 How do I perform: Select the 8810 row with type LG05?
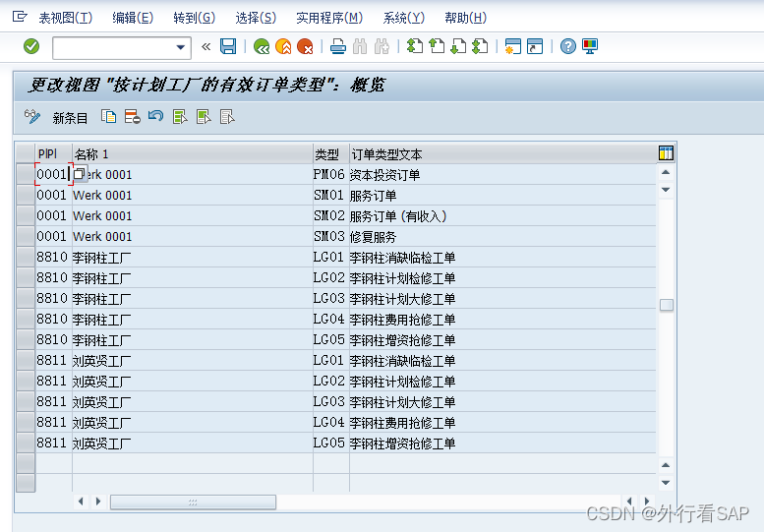[26, 340]
